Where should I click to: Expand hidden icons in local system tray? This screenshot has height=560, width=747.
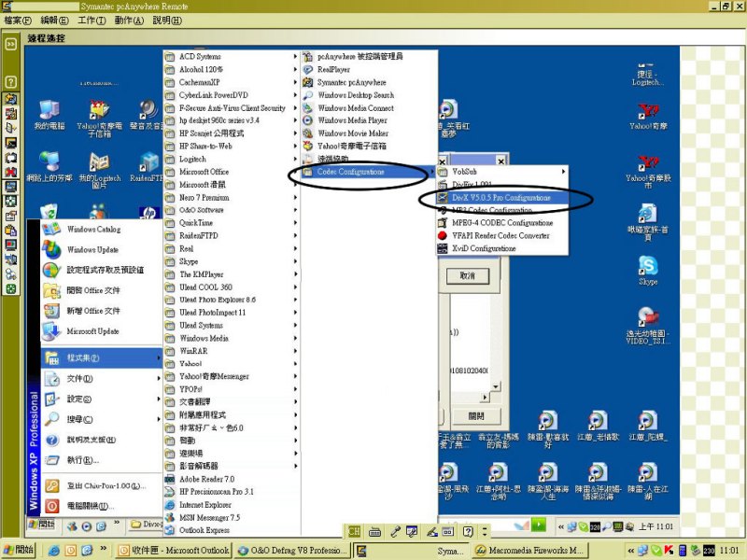point(631,551)
